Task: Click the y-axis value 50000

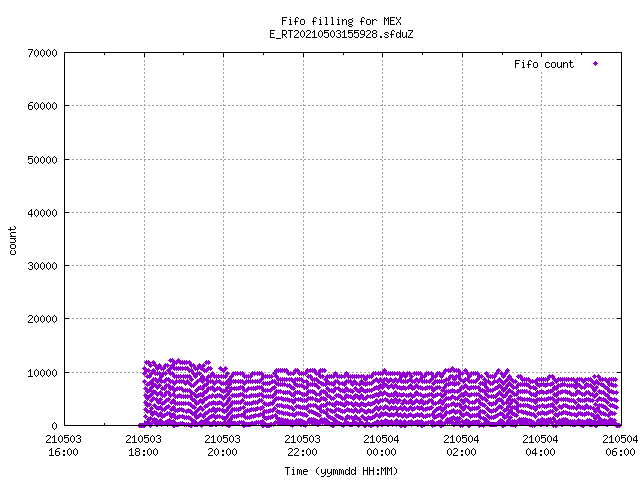Action: click(42, 160)
